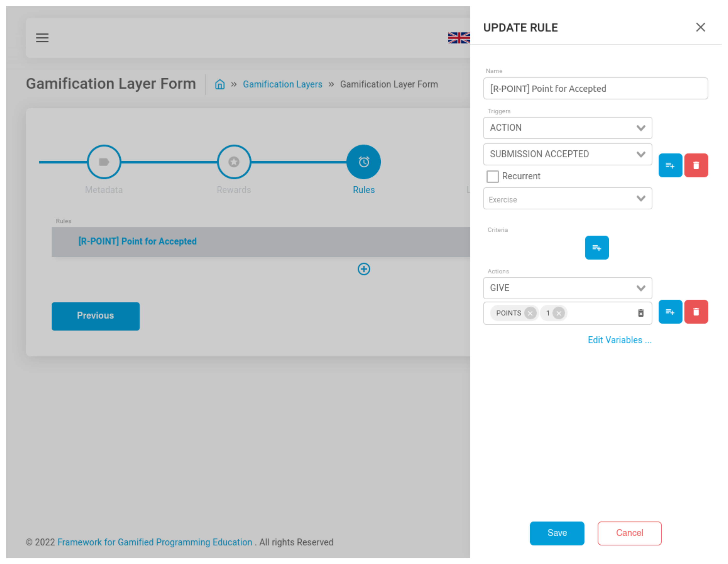This screenshot has width=728, height=564.
Task: Click the hamburger menu icon
Action: point(42,38)
